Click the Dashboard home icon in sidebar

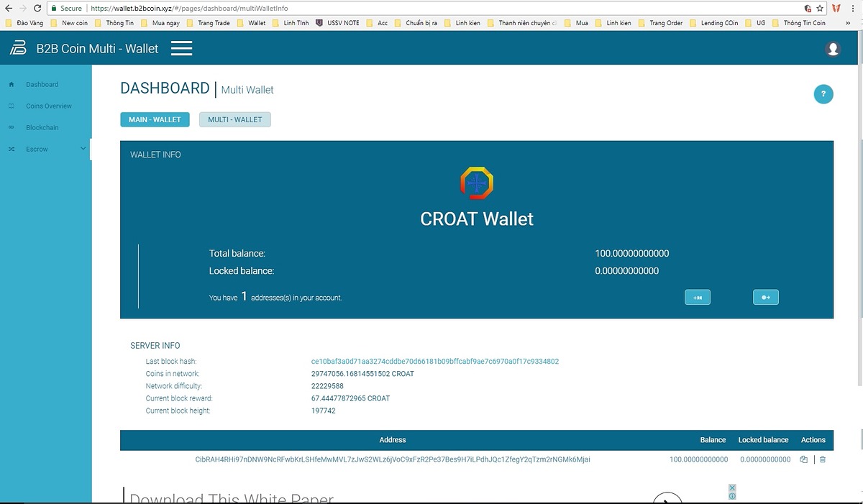[11, 84]
